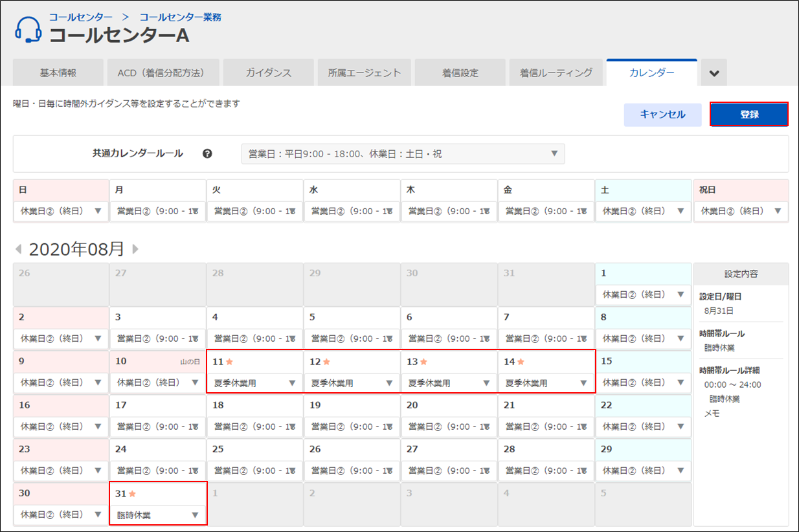Click the star icon on day 14
The width and height of the screenshot is (799, 532).
pyautogui.click(x=521, y=362)
